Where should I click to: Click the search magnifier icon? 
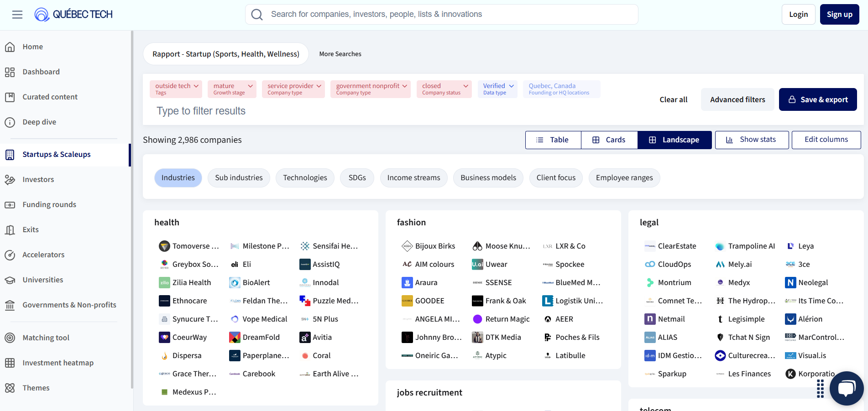257,15
